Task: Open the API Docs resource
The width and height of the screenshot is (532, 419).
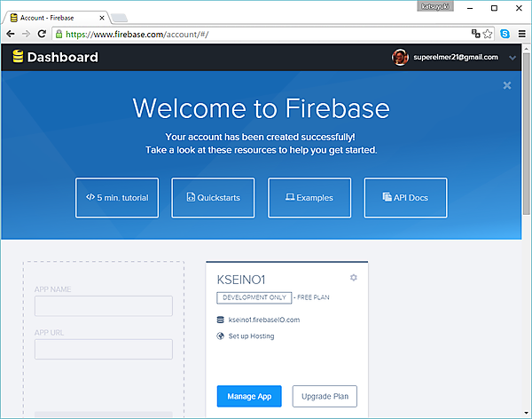Action: pyautogui.click(x=405, y=198)
